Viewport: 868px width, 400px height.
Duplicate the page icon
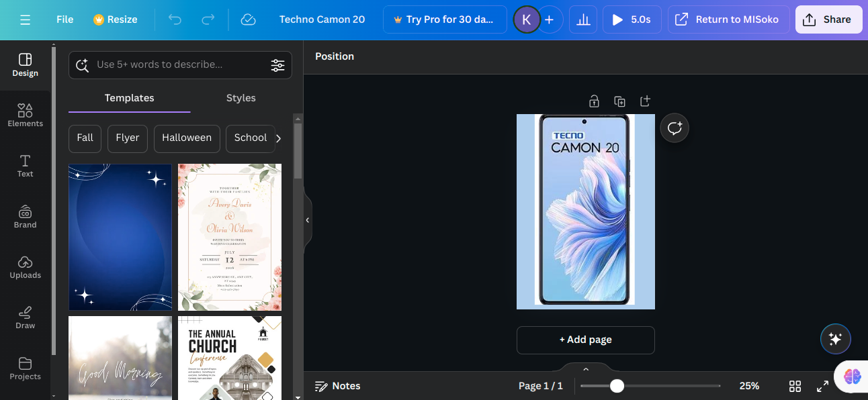pos(619,101)
